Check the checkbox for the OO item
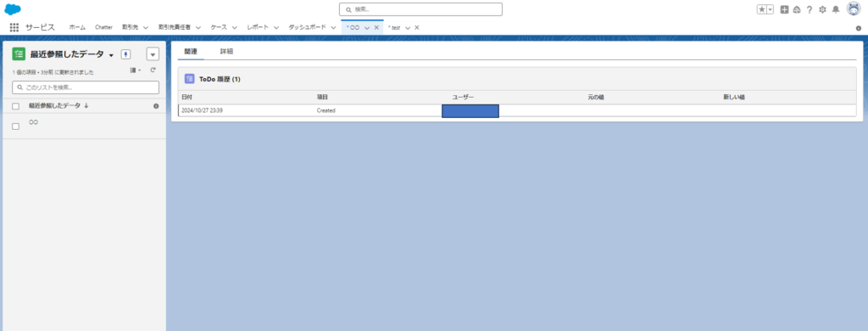The image size is (868, 331). click(15, 126)
